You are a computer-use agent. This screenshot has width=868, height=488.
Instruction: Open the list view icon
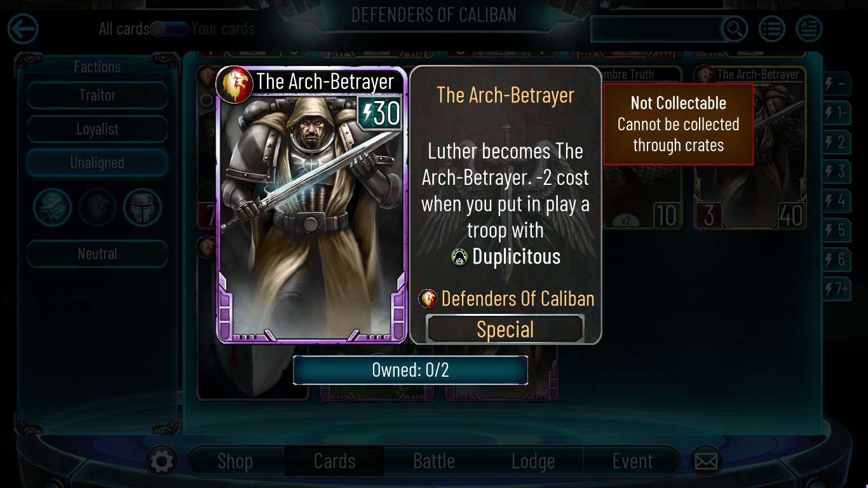(771, 29)
